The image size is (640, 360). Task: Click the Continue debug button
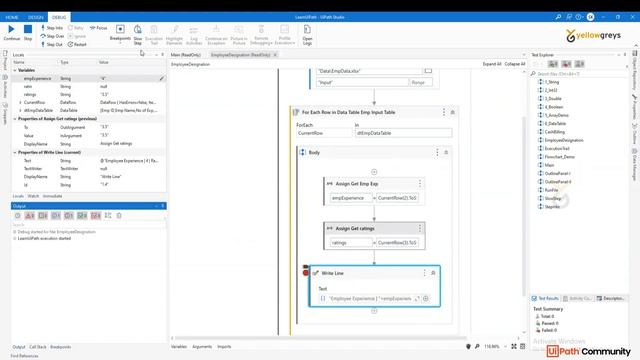pyautogui.click(x=11, y=33)
